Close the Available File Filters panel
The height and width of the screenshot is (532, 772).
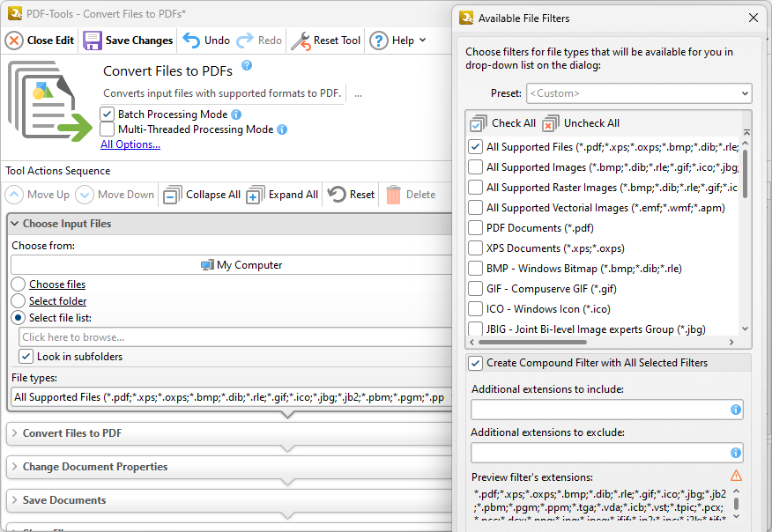pos(753,18)
